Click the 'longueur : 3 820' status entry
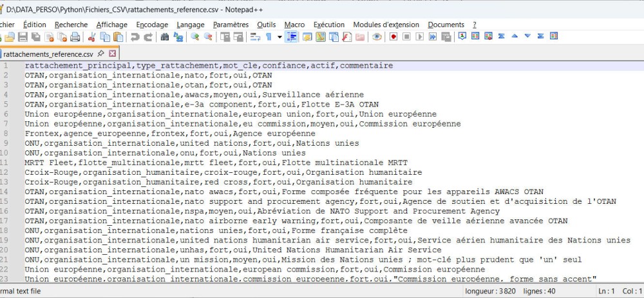644x298 pixels. pos(490,291)
